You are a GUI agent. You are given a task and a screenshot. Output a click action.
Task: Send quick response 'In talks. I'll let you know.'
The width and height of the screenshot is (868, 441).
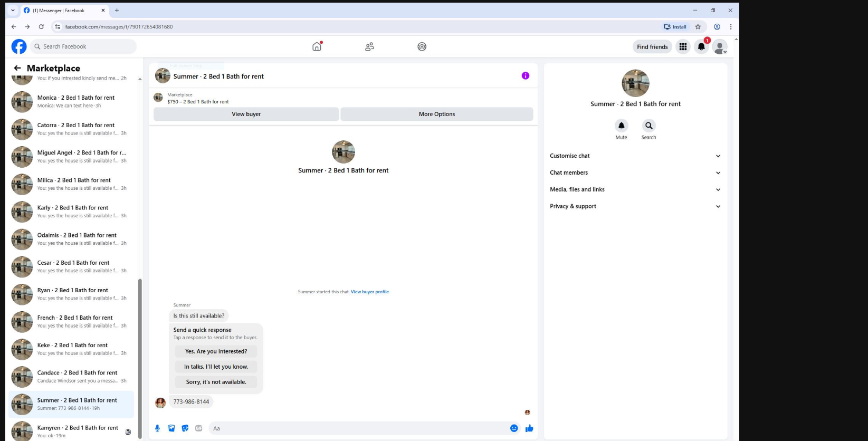[x=216, y=367]
